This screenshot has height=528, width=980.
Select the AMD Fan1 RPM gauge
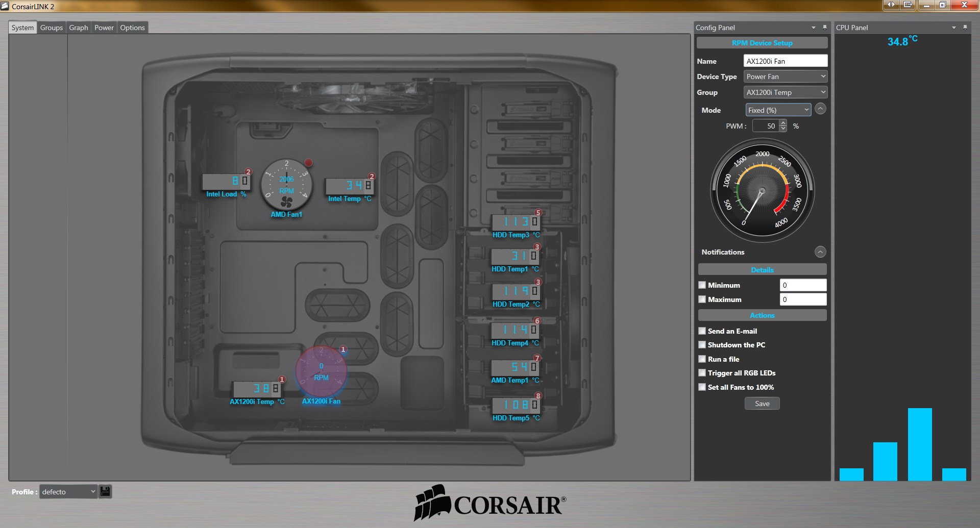[286, 184]
